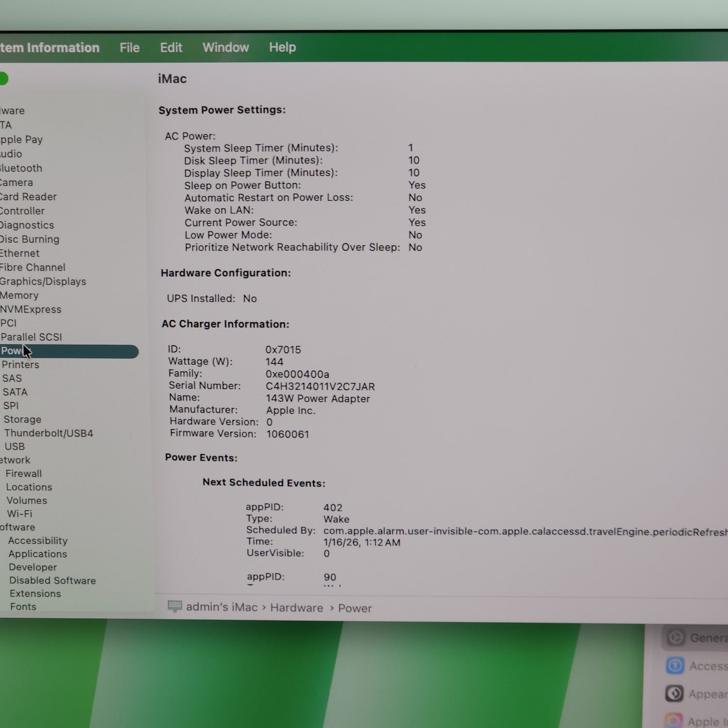This screenshot has width=728, height=728.
Task: Open the Edit menu
Action: click(171, 48)
